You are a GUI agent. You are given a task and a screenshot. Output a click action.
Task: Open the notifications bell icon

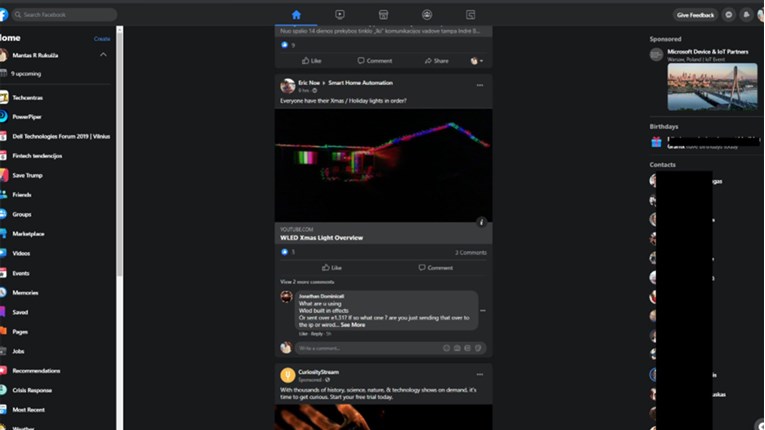(x=746, y=15)
